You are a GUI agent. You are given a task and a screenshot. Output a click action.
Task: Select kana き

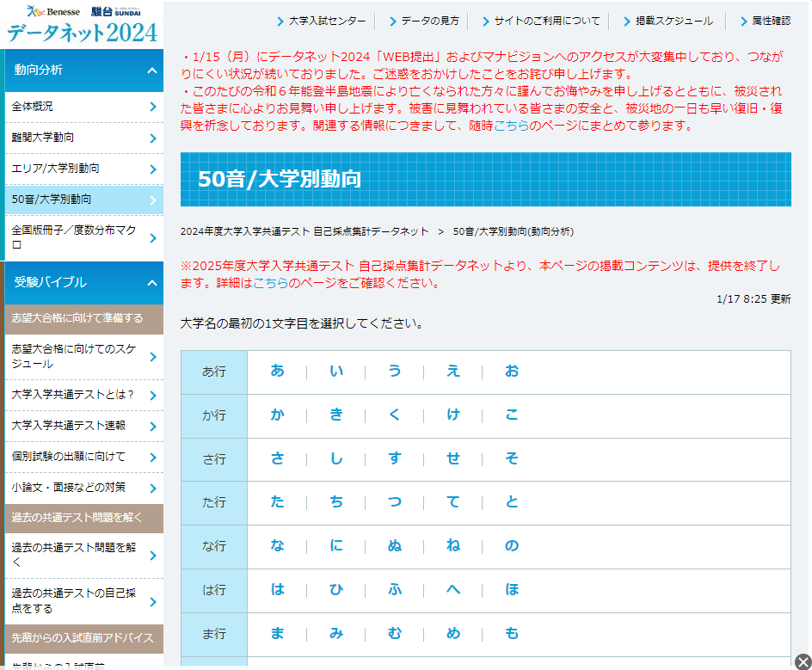point(336,415)
